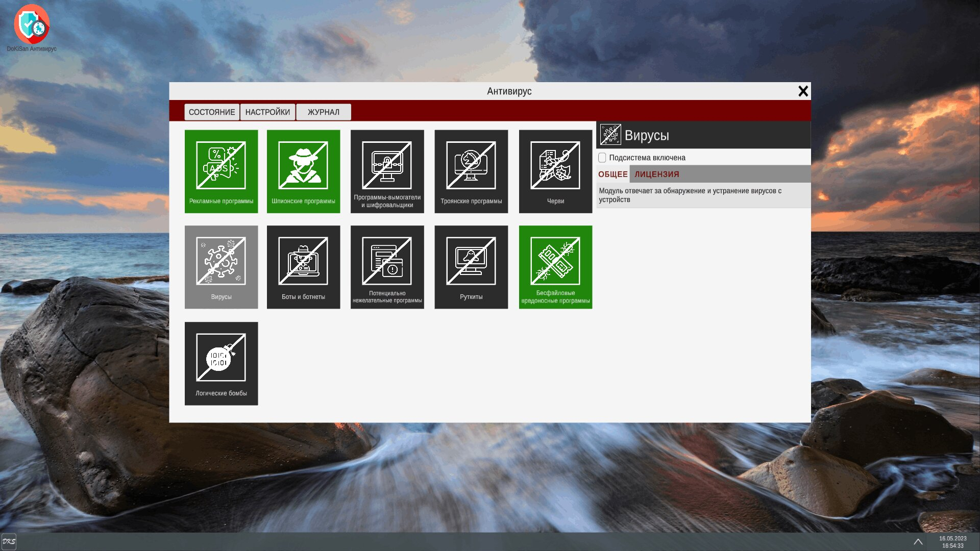Click the Логические бомбы tile
This screenshot has width=980, height=551.
[x=221, y=363]
